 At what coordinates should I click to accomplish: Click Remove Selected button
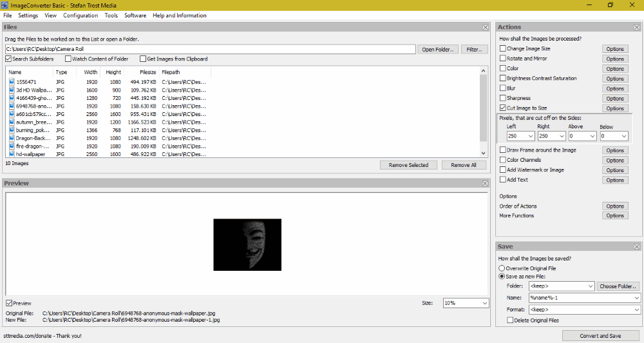click(x=408, y=165)
